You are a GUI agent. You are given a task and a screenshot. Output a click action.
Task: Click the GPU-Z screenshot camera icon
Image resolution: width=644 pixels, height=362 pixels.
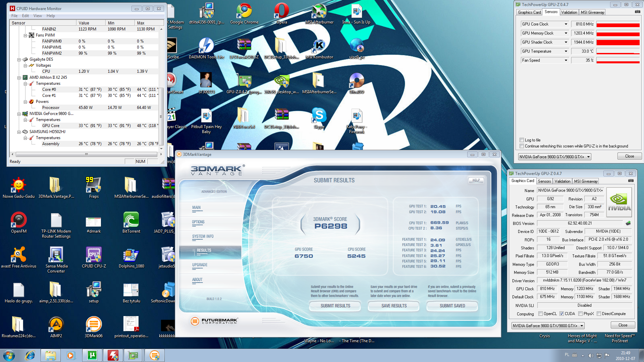click(637, 12)
